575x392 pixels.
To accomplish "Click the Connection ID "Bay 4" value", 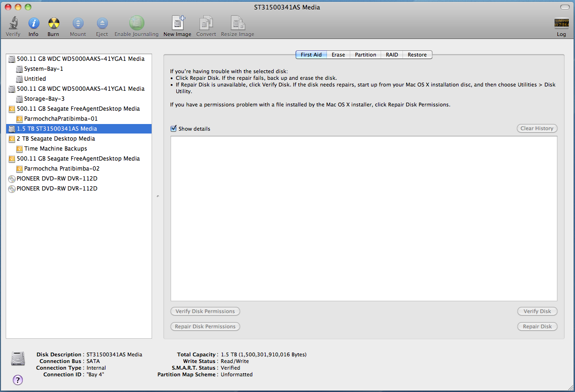I will pos(95,374).
